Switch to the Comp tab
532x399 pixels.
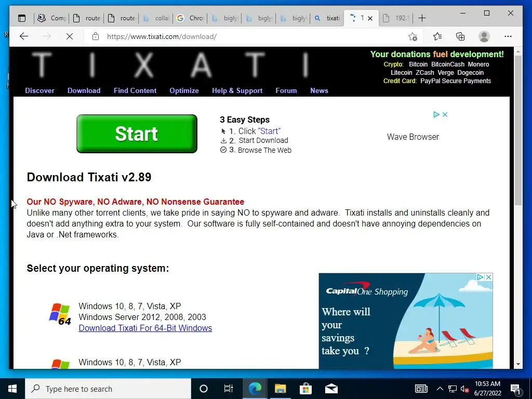(x=52, y=18)
